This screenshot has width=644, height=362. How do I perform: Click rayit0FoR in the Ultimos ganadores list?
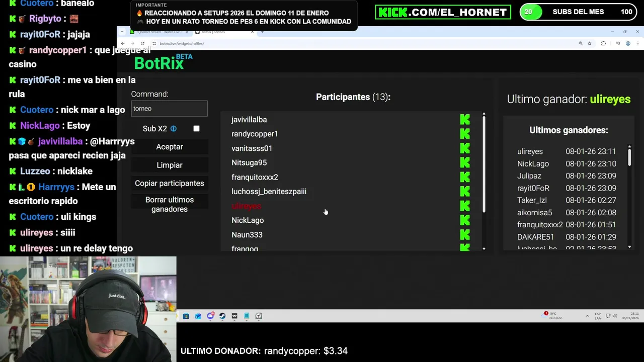click(x=533, y=188)
